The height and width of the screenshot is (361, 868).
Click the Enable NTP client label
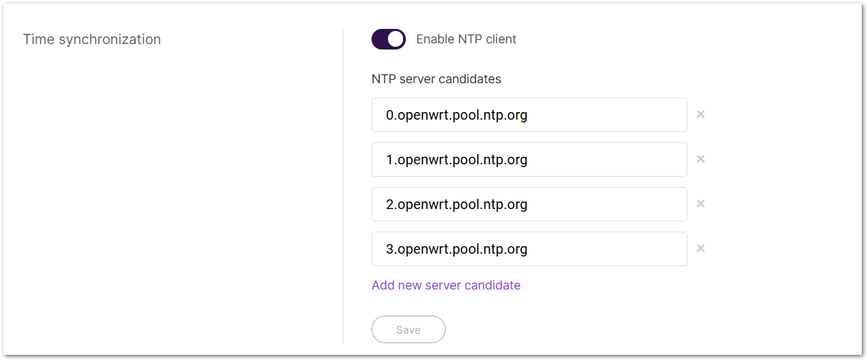(x=466, y=39)
